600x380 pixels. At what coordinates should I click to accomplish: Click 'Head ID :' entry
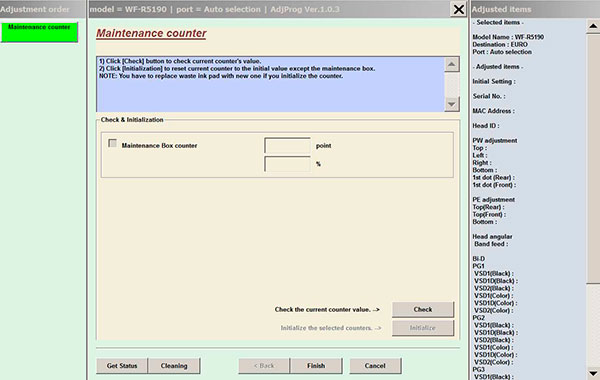[486, 126]
